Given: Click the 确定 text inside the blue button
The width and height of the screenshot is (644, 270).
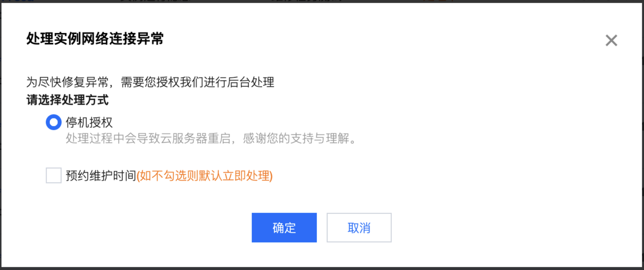Looking at the screenshot, I should click(284, 228).
